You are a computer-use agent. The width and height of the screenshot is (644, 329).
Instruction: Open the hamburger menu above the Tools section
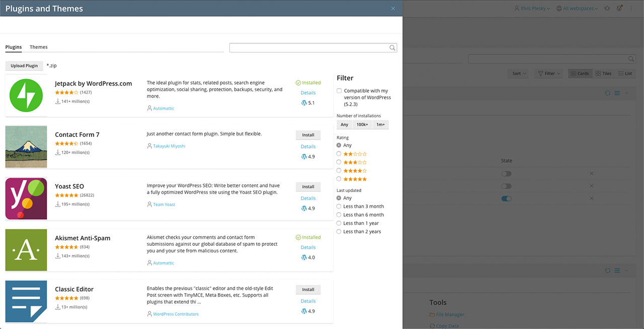tap(617, 271)
